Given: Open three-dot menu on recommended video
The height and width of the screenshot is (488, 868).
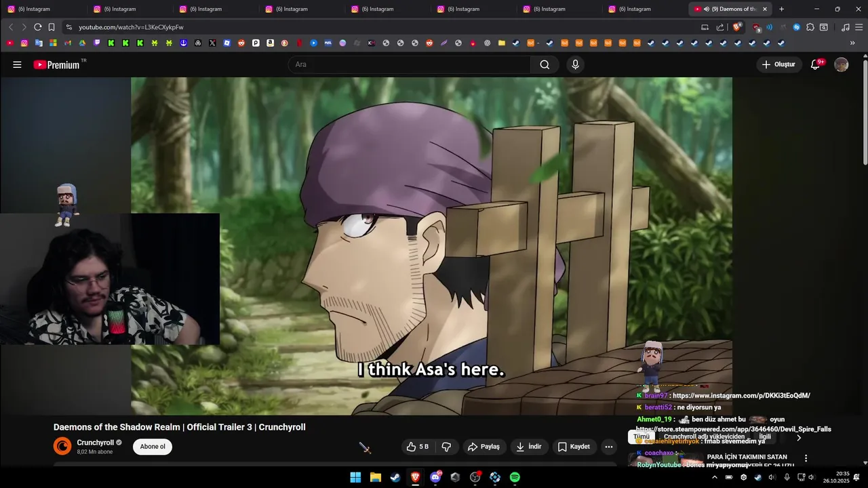Looking at the screenshot, I should 806,458.
